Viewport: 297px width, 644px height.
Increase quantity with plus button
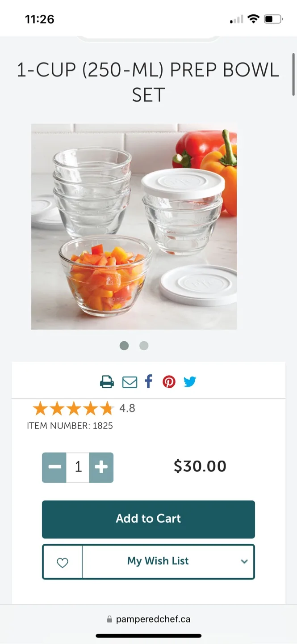(101, 467)
